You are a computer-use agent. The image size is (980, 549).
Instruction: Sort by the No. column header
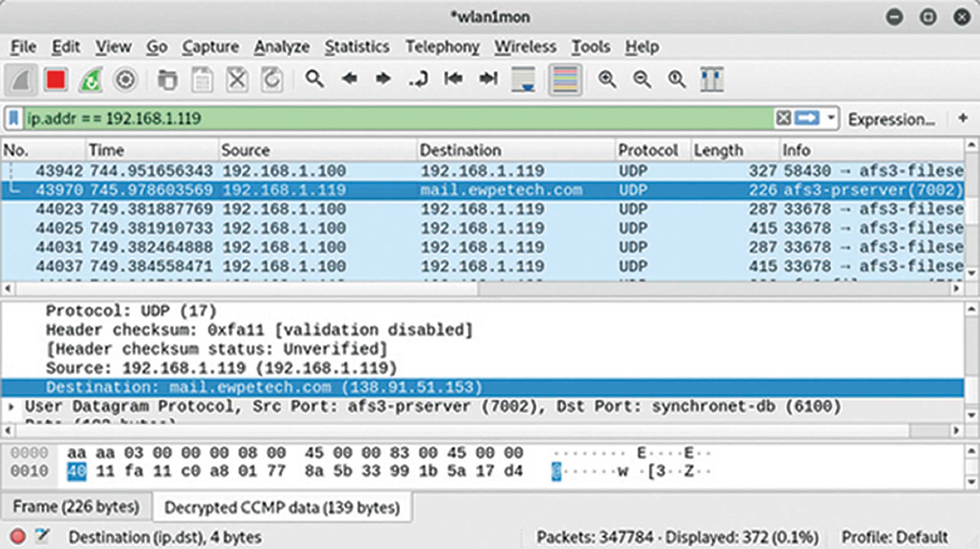click(43, 150)
